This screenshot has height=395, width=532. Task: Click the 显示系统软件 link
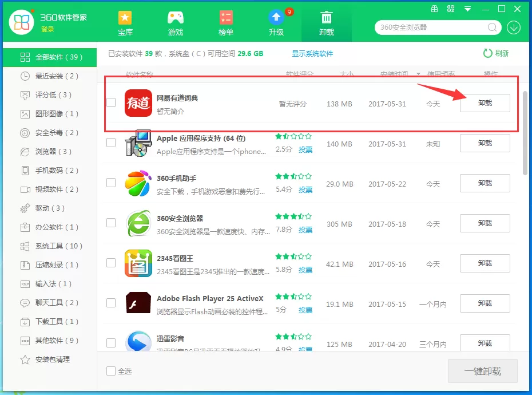tap(312, 54)
